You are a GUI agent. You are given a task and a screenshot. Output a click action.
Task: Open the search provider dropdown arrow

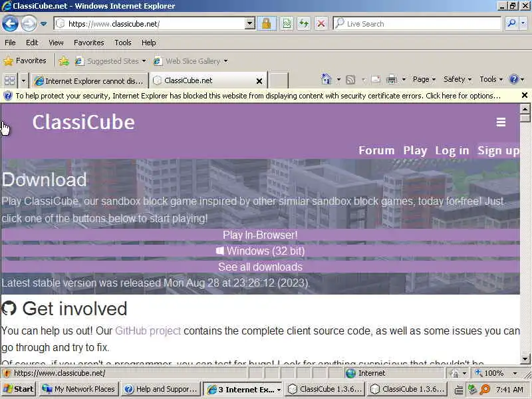coord(523,24)
